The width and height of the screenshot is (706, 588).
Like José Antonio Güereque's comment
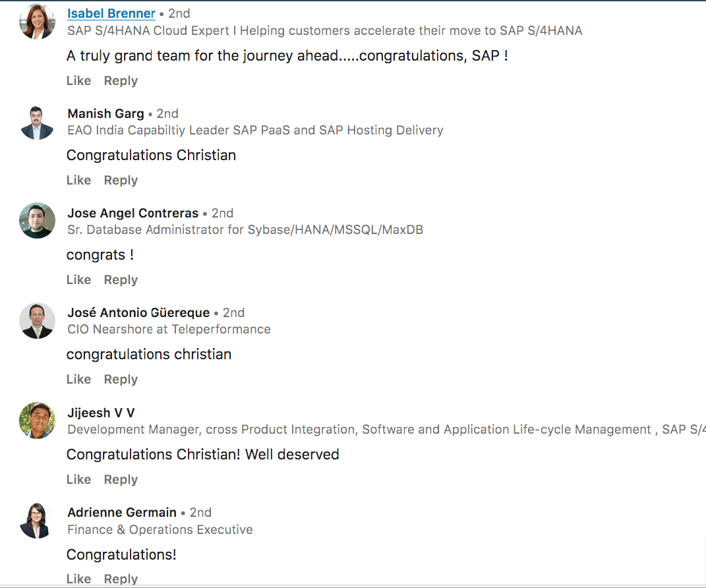79,379
